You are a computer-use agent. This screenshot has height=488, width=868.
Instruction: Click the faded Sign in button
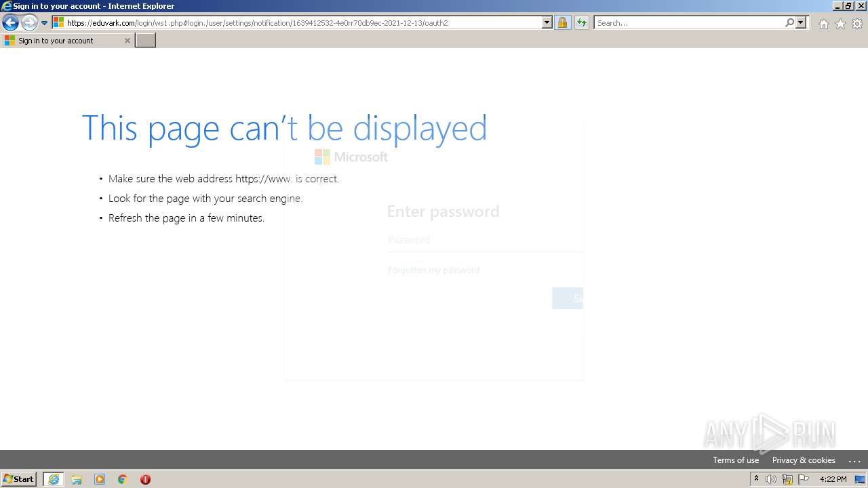pyautogui.click(x=568, y=298)
